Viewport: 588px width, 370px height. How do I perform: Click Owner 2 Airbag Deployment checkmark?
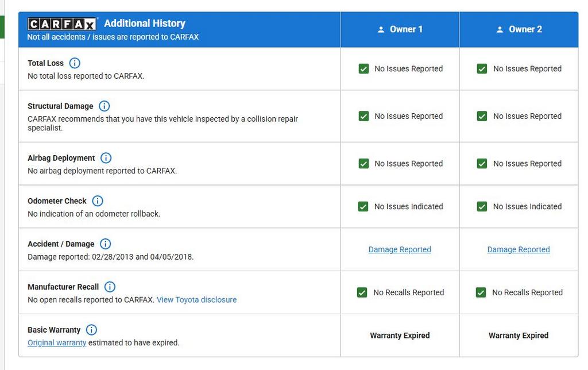[482, 164]
